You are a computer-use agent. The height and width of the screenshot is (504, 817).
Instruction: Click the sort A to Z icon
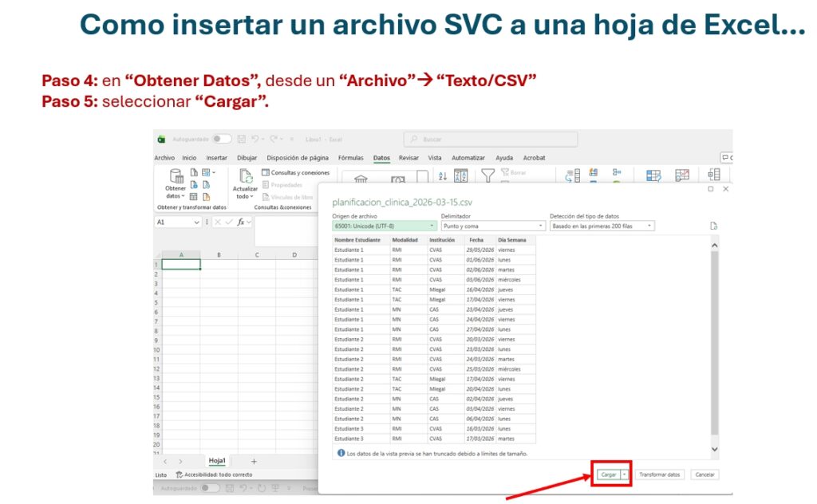(x=461, y=176)
